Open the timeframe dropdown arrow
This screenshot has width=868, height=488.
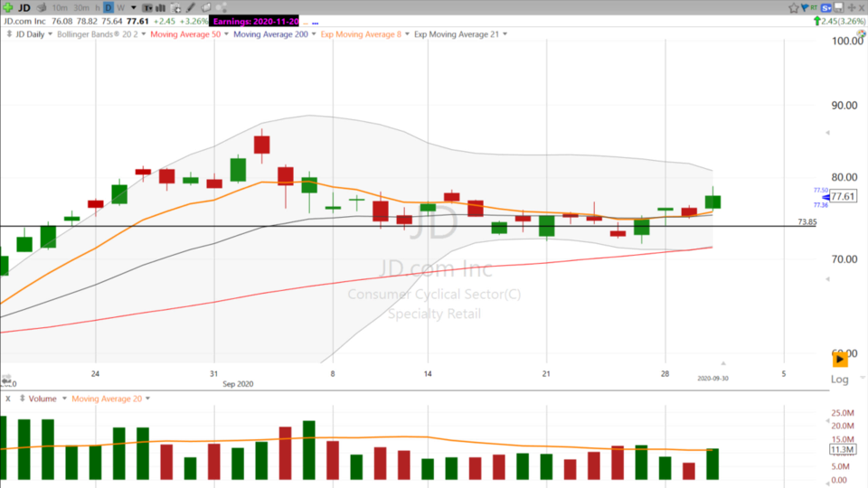coord(134,8)
